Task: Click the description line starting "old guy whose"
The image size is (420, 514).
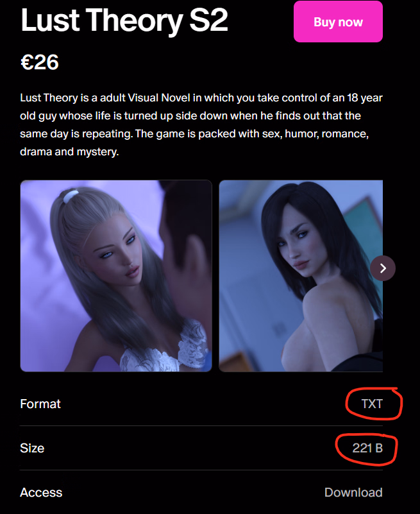Action: (190, 116)
